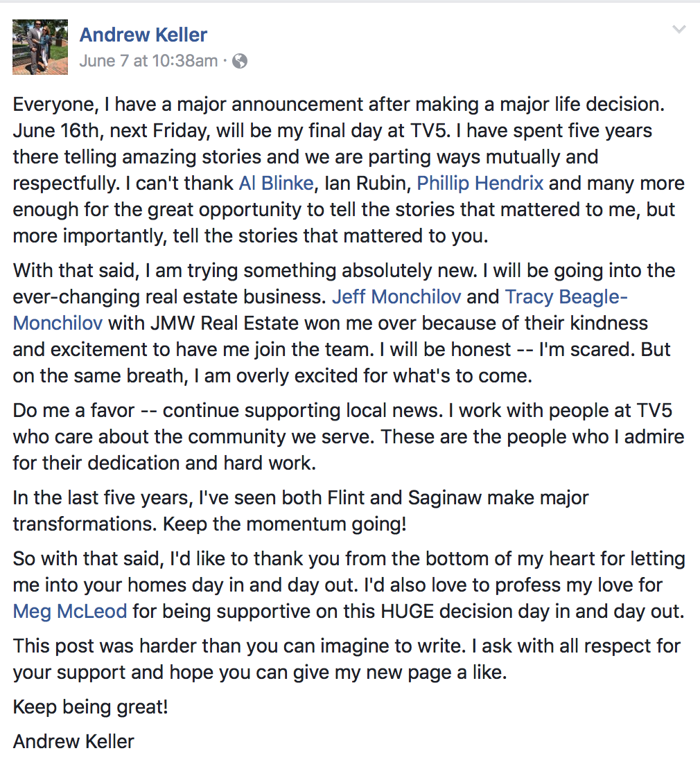Click the Flint and Saginaw paragraph text

click(x=300, y=511)
